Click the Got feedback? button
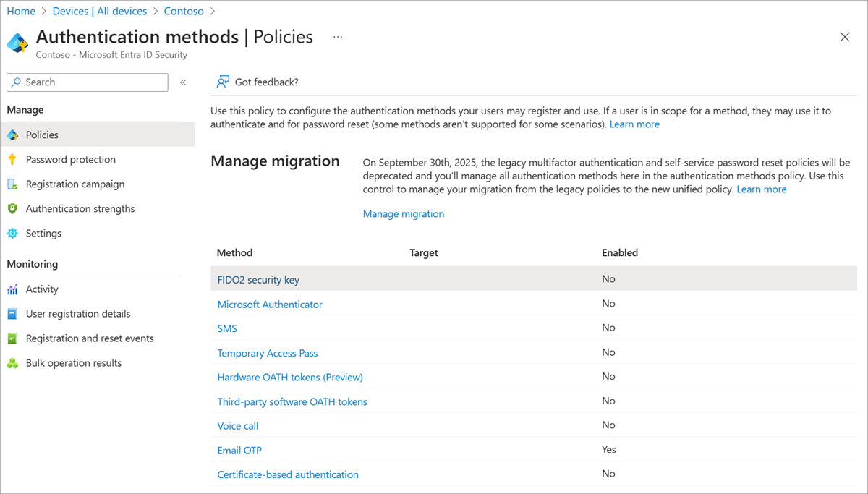 pos(258,82)
